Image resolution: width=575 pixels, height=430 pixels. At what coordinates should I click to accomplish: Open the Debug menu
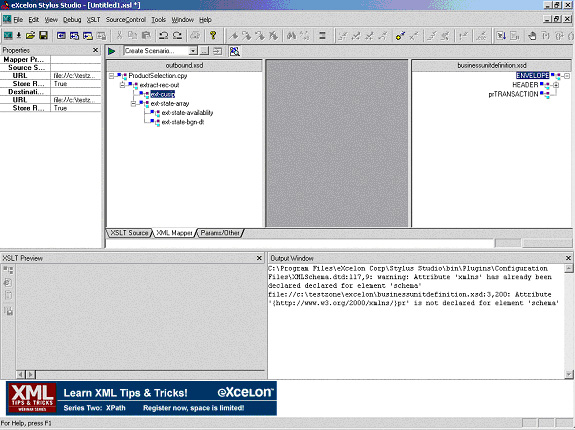[x=72, y=20]
